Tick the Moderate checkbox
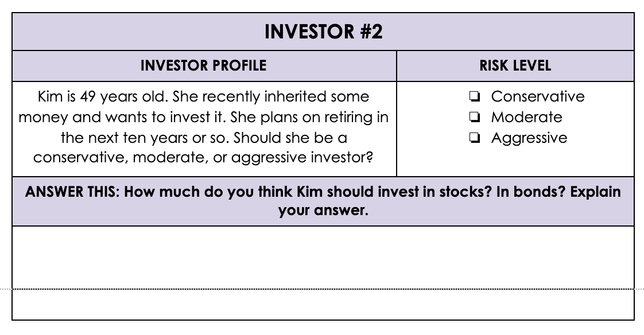 pos(474,118)
